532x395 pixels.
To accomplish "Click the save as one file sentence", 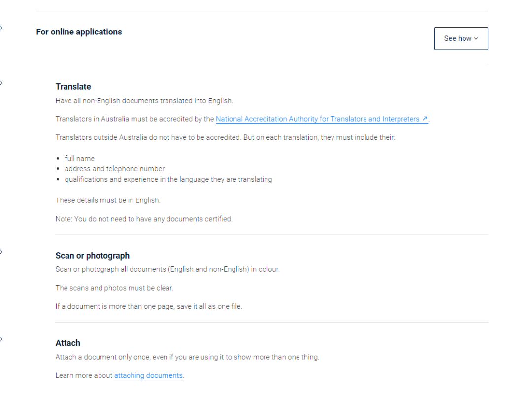I will point(149,306).
